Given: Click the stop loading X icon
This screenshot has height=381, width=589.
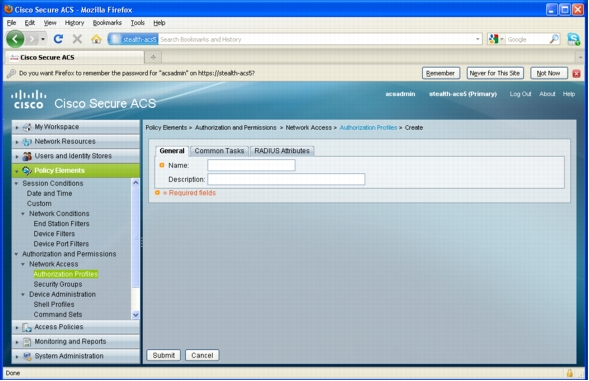Looking at the screenshot, I should [x=77, y=39].
